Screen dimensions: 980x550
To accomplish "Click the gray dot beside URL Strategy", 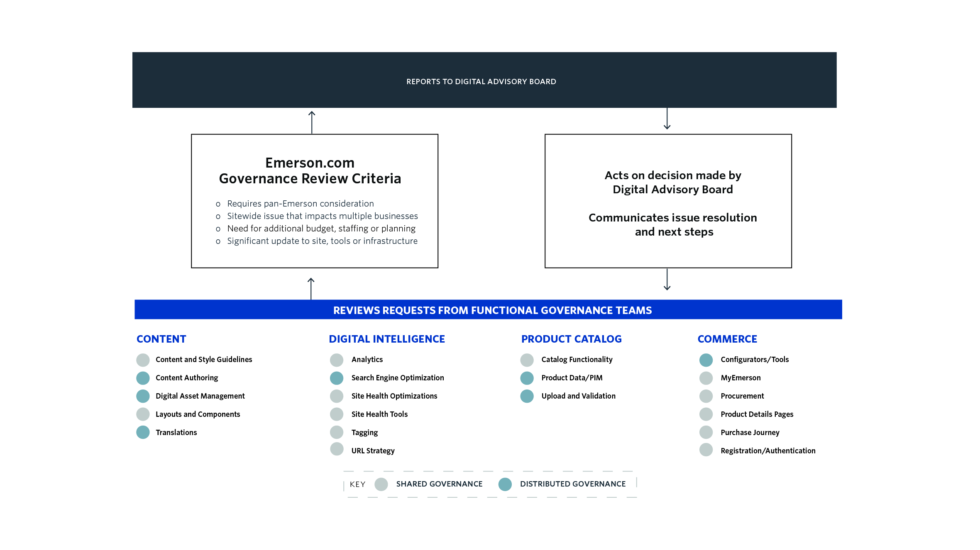I will [337, 449].
